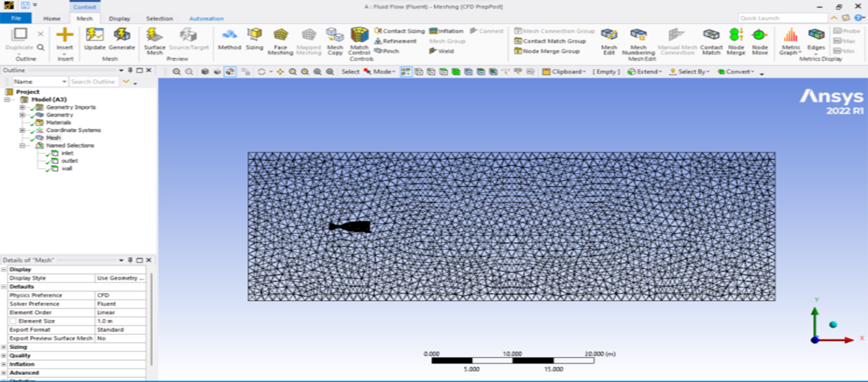Open the Mesh Numbering tool
The image size is (868, 382).
click(638, 40)
